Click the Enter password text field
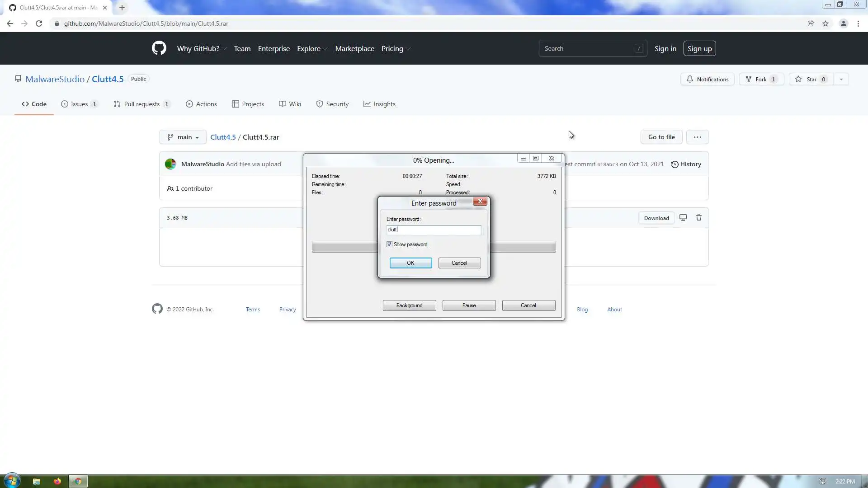 tap(434, 230)
